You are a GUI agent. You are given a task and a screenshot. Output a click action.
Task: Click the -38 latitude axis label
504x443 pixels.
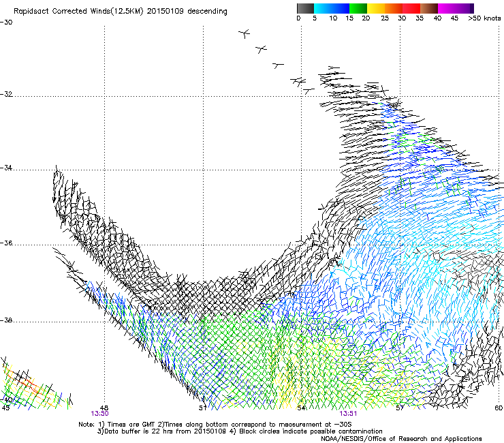click(x=6, y=320)
